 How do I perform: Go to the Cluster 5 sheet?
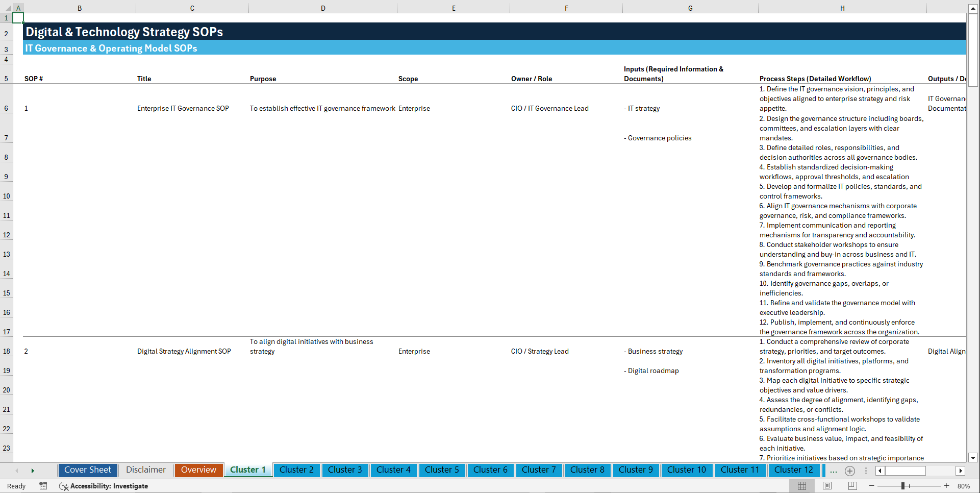(x=442, y=470)
